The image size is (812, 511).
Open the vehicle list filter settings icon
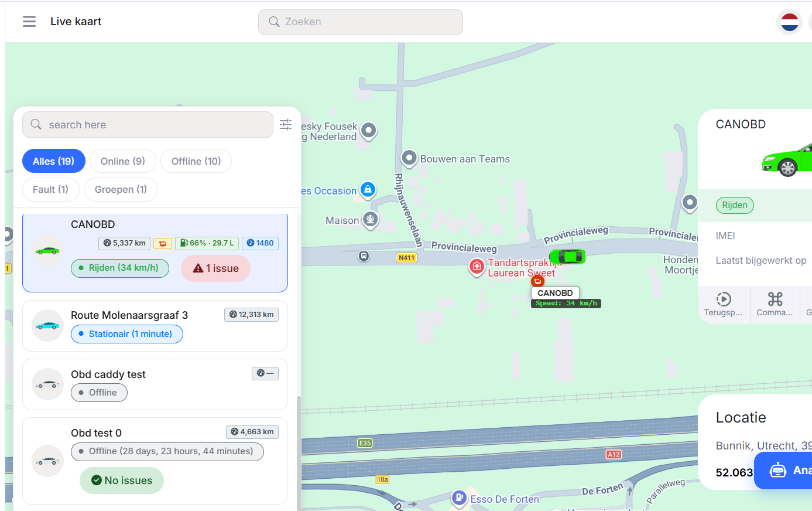pos(286,124)
